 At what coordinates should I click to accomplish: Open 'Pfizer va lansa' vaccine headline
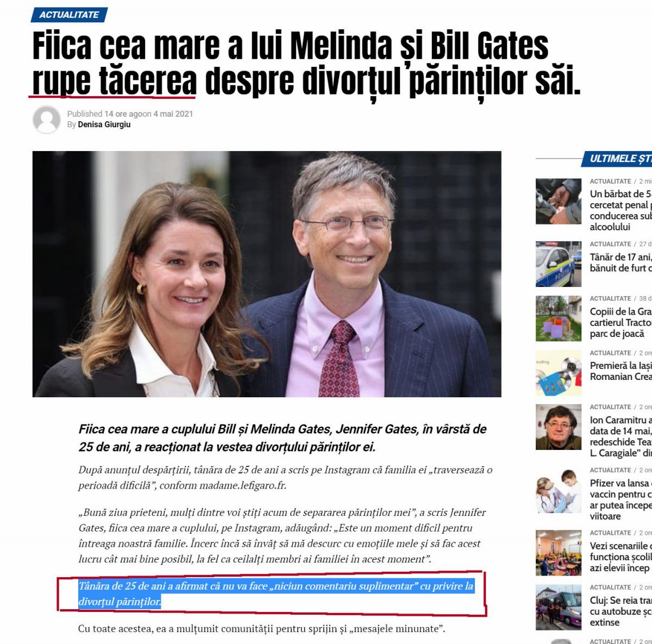621,499
